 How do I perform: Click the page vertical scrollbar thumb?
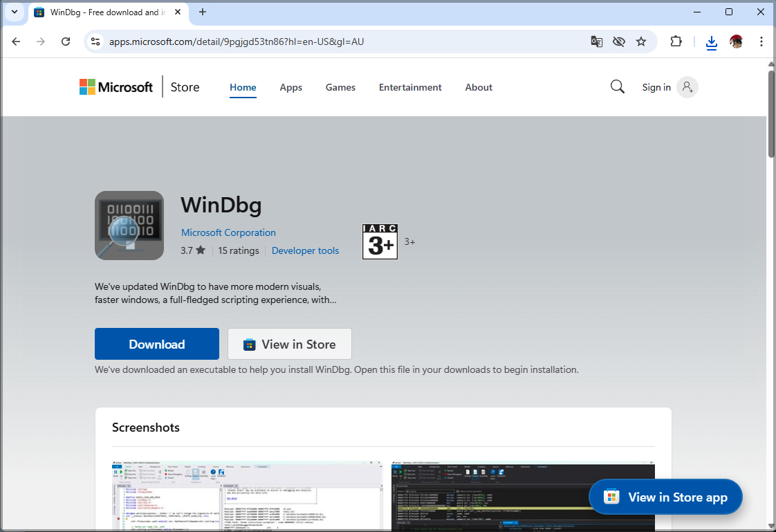click(771, 114)
